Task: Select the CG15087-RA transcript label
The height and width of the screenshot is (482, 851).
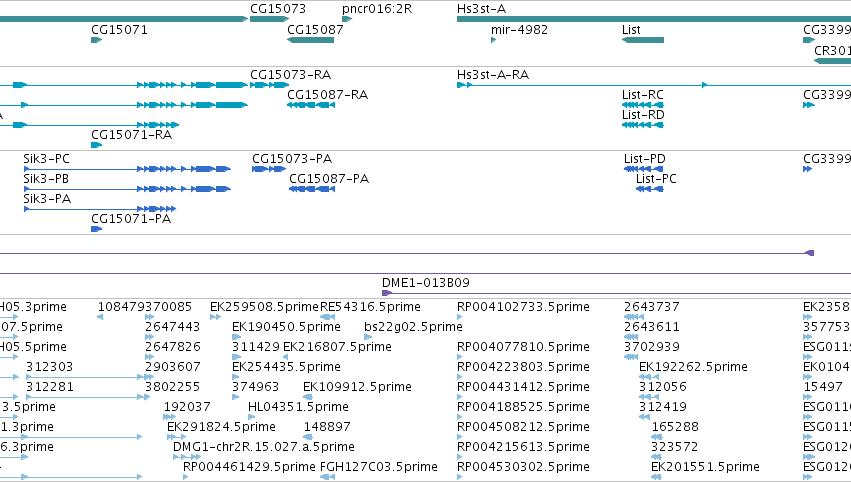Action: pos(327,94)
